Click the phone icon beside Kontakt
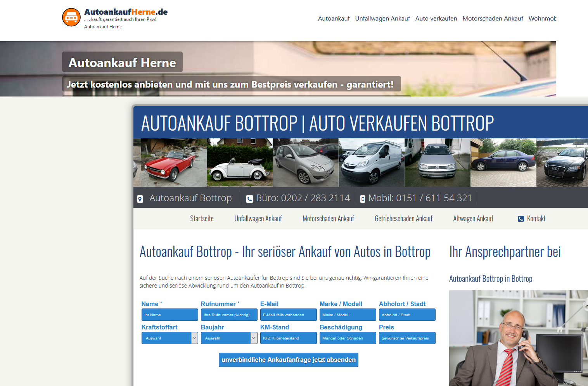Viewport: 588px width, 386px height. click(521, 219)
